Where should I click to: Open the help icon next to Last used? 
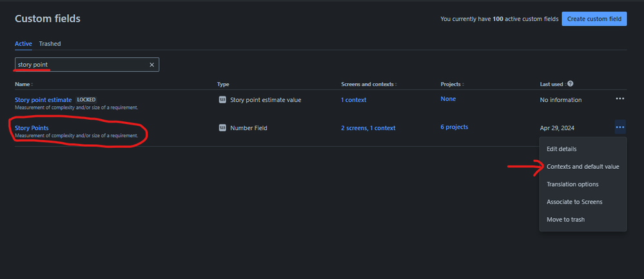click(570, 84)
